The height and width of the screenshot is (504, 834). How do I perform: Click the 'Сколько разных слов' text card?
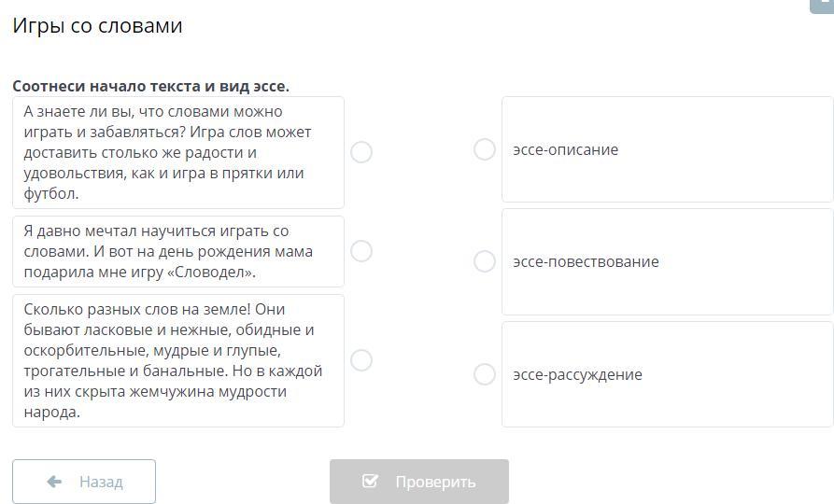point(177,360)
